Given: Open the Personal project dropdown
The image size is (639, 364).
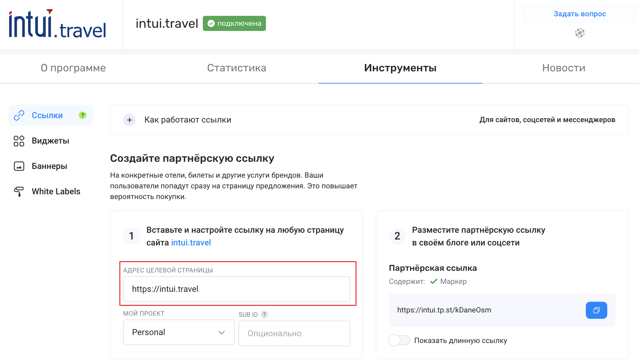Looking at the screenshot, I should point(179,332).
